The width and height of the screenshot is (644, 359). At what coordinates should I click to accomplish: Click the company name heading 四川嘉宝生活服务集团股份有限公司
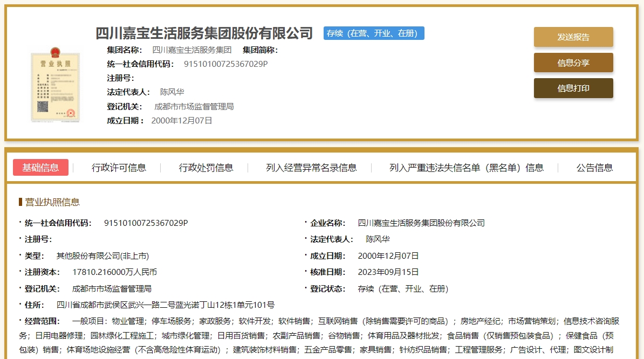coord(204,33)
